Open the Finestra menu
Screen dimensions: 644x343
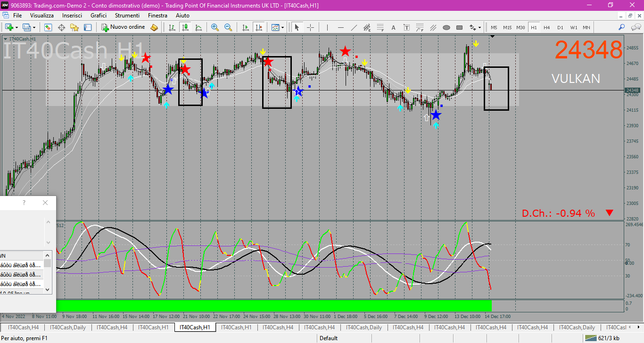(157, 16)
